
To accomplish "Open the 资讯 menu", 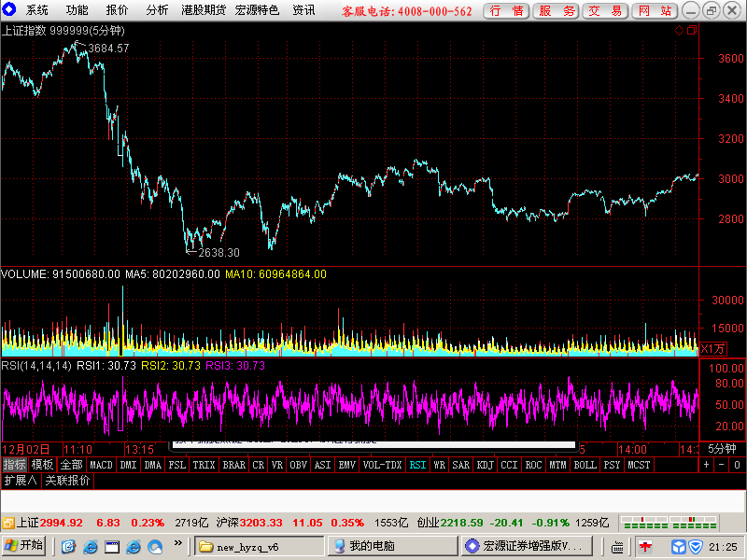I will (303, 10).
